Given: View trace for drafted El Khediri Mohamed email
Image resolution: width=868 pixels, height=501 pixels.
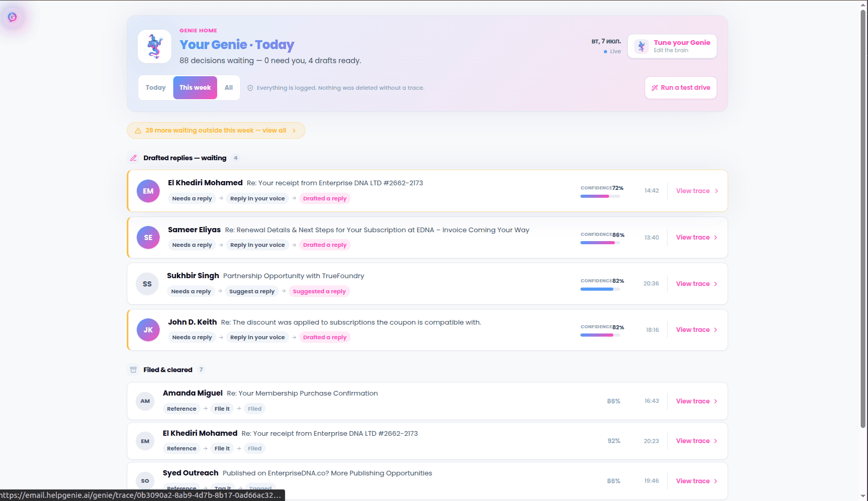Looking at the screenshot, I should click(697, 191).
